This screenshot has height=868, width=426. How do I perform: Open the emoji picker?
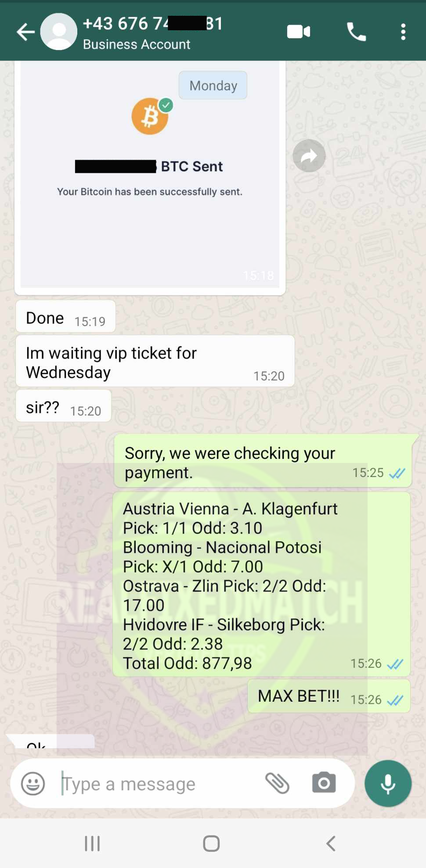33,783
